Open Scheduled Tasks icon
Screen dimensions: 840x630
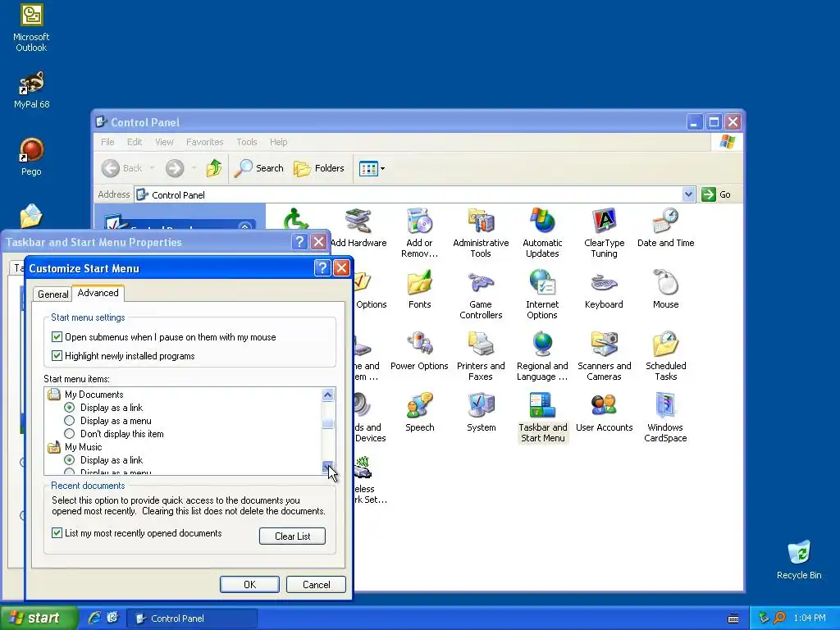665,356
